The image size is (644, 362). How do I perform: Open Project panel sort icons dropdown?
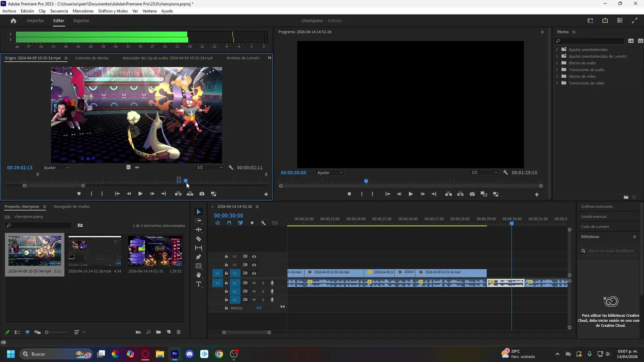click(79, 332)
